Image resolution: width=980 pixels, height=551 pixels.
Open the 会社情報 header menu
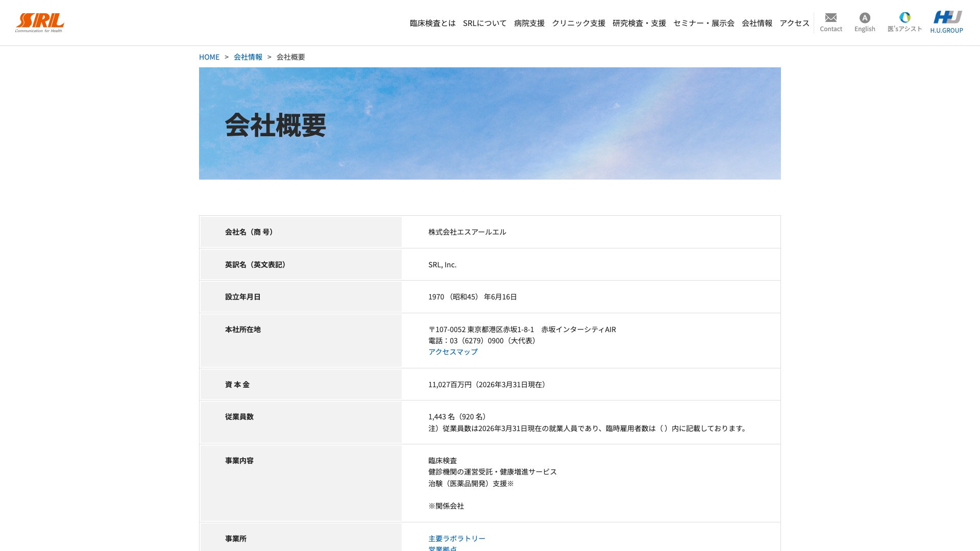[x=757, y=23]
